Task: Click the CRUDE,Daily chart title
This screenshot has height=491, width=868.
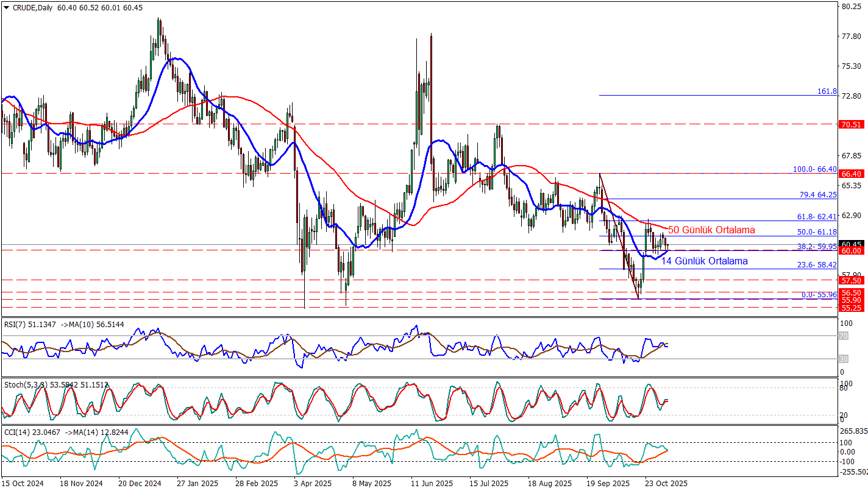Action: point(32,7)
